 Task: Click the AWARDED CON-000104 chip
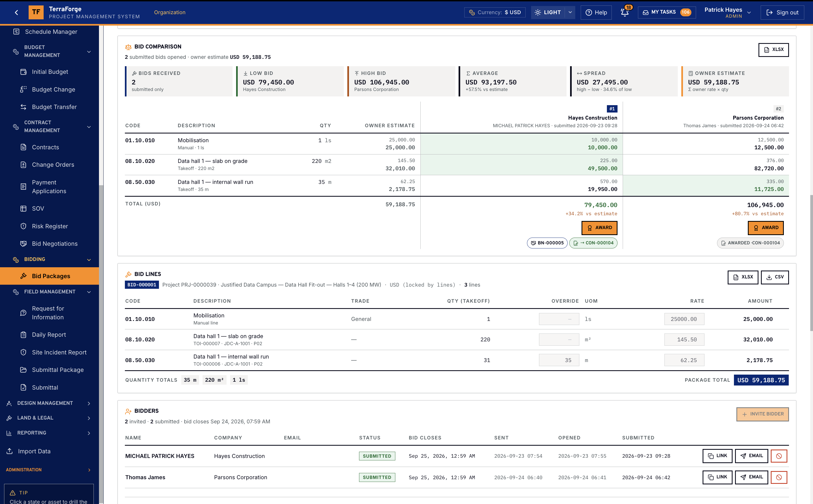point(750,243)
